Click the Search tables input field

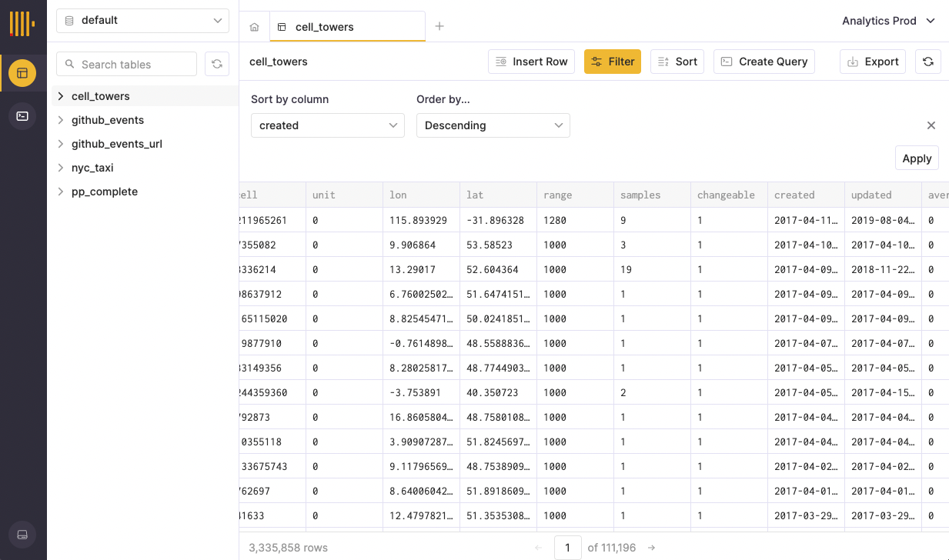131,65
